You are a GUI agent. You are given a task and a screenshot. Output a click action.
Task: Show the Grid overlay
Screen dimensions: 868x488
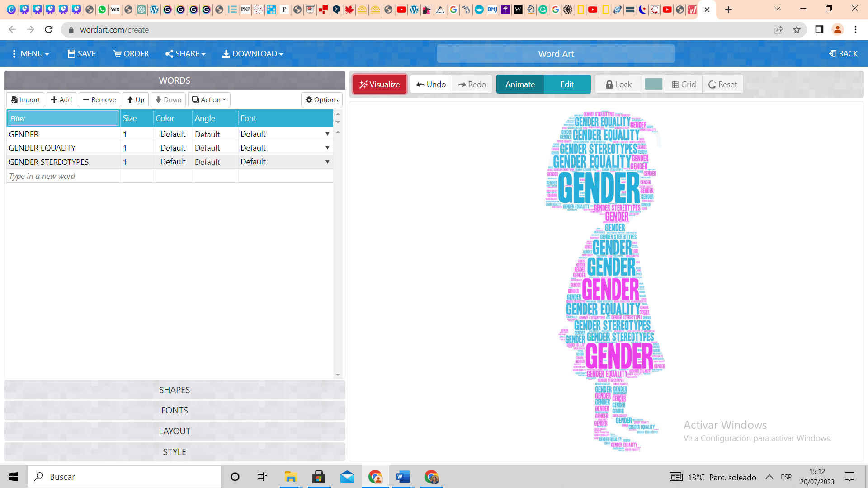pyautogui.click(x=683, y=84)
